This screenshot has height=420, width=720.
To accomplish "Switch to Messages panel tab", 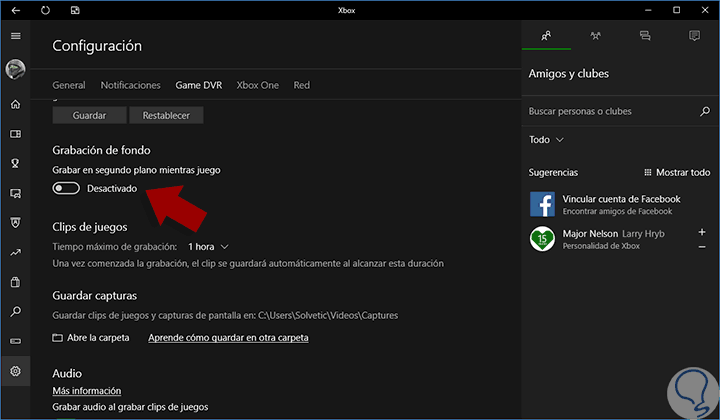I will tap(645, 36).
